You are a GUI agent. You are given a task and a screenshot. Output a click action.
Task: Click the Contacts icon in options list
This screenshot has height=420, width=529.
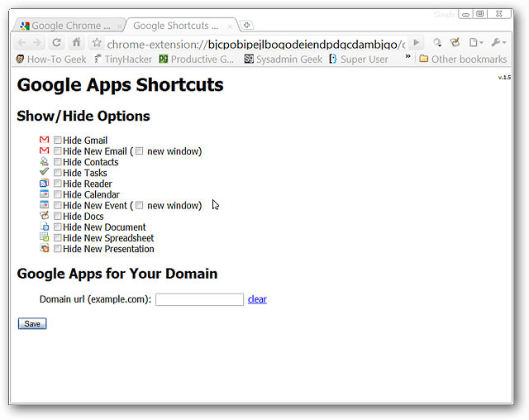coord(44,161)
